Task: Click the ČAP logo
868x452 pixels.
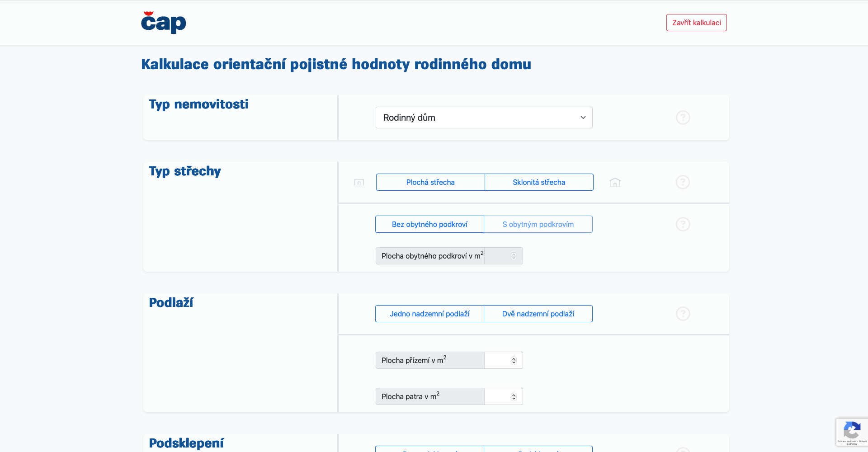Action: point(163,23)
